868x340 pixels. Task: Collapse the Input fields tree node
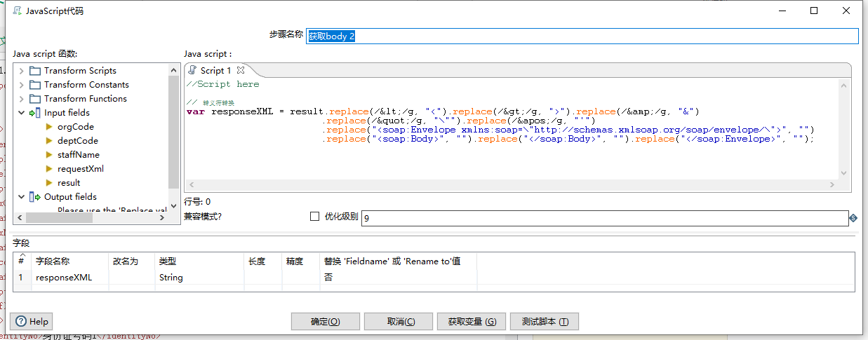(x=21, y=113)
